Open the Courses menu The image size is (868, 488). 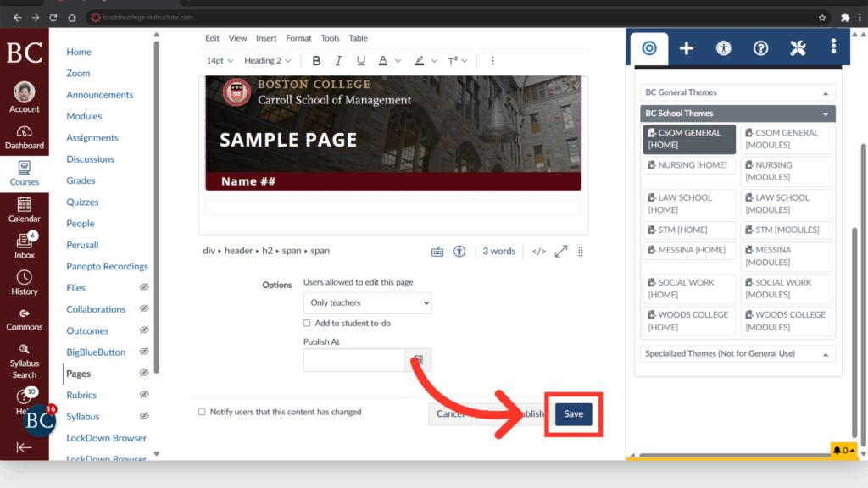tap(25, 174)
